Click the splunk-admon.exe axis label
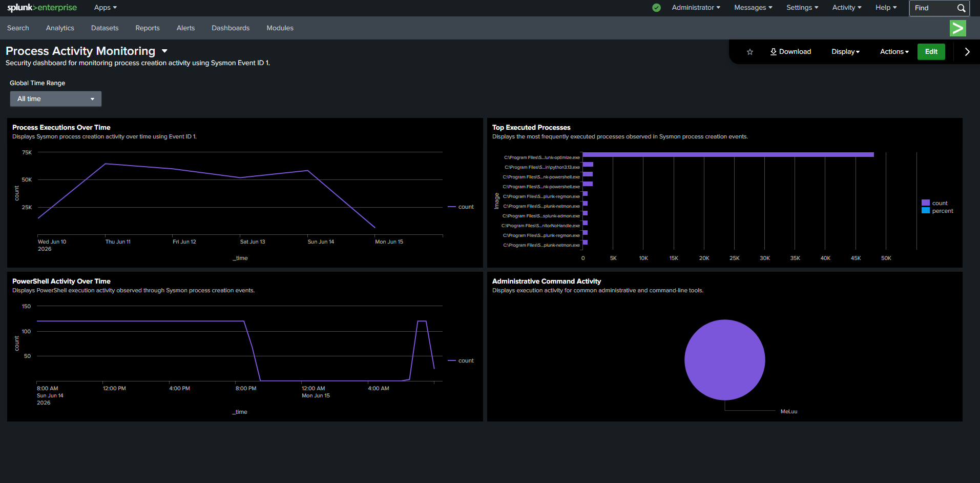Screen dimensions: 980x483 [x=541, y=216]
